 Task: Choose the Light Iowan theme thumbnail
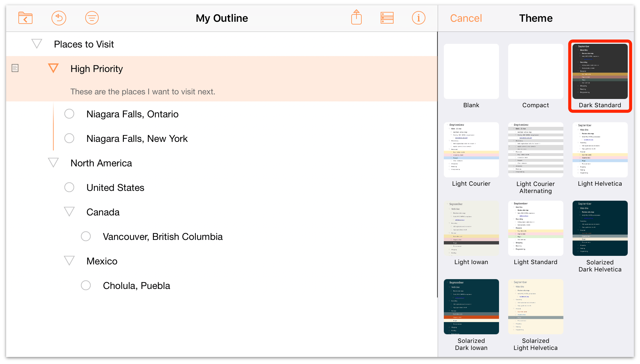pos(471,228)
